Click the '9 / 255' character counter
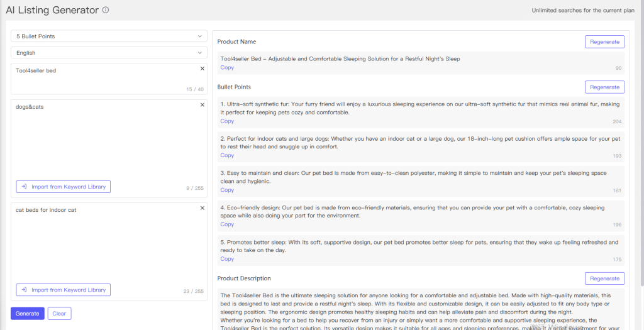Image resolution: width=644 pixels, height=330 pixels. (195, 189)
